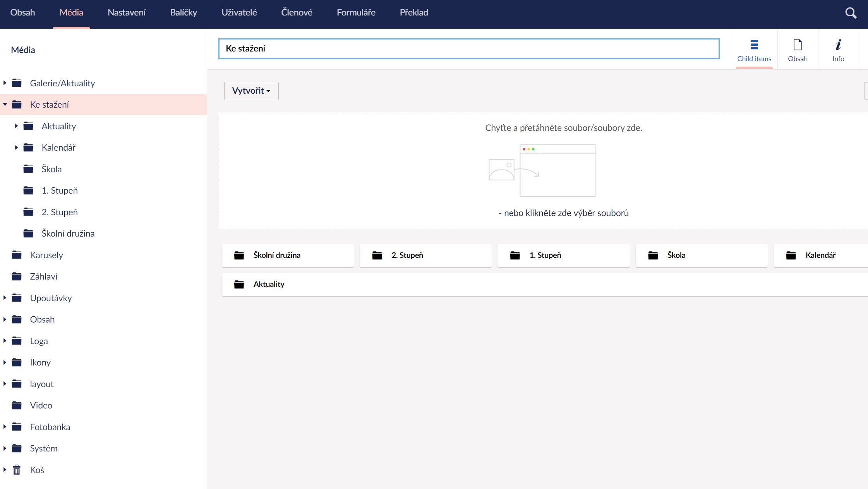Open the Obsah document icon tab
868x489 pixels.
(x=797, y=50)
